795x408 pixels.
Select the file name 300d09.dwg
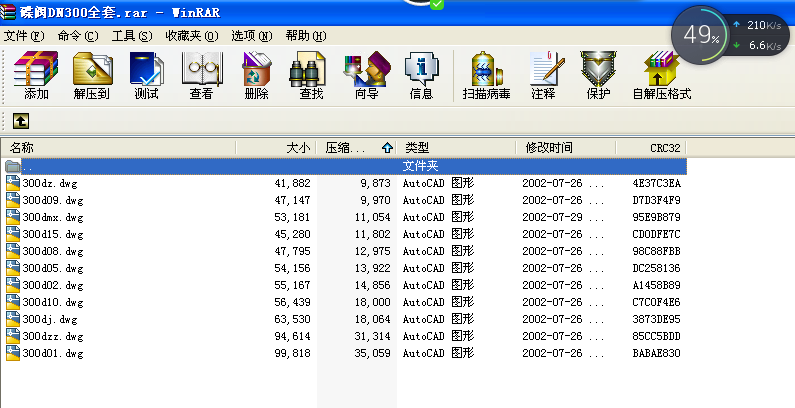tap(53, 200)
